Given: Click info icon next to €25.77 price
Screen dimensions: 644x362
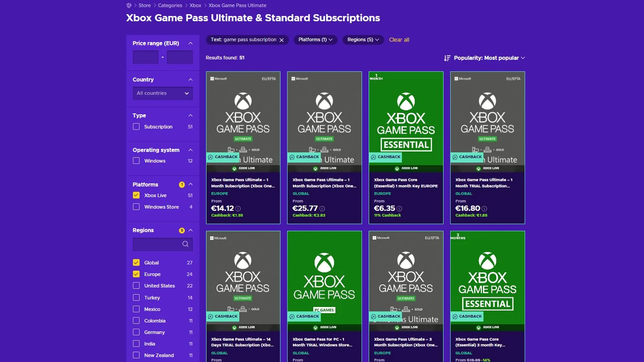Looking at the screenshot, I should pos(322,208).
